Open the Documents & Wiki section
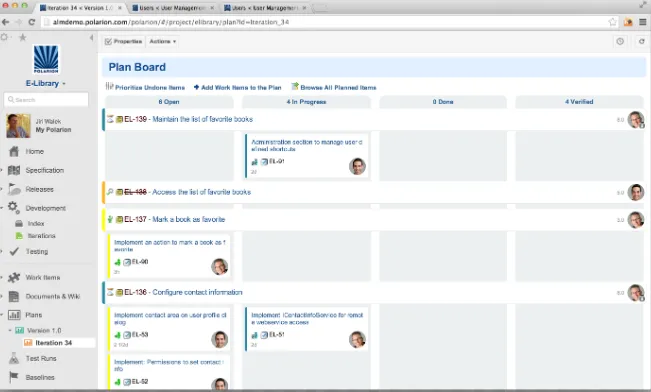Image resolution: width=651 pixels, height=392 pixels. (x=53, y=296)
